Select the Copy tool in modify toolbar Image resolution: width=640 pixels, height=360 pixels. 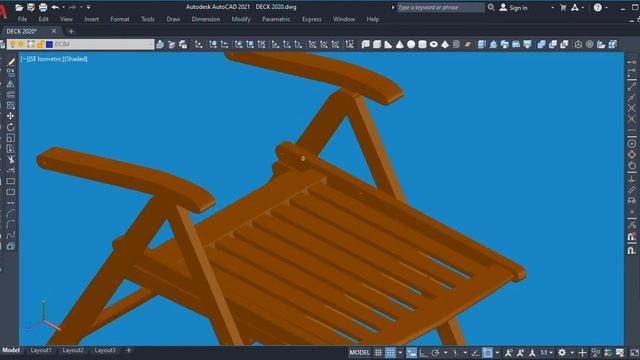11,73
